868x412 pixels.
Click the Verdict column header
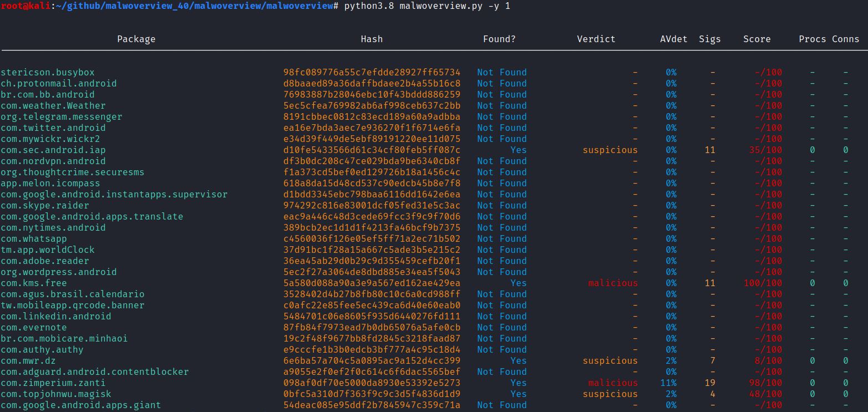(596, 39)
